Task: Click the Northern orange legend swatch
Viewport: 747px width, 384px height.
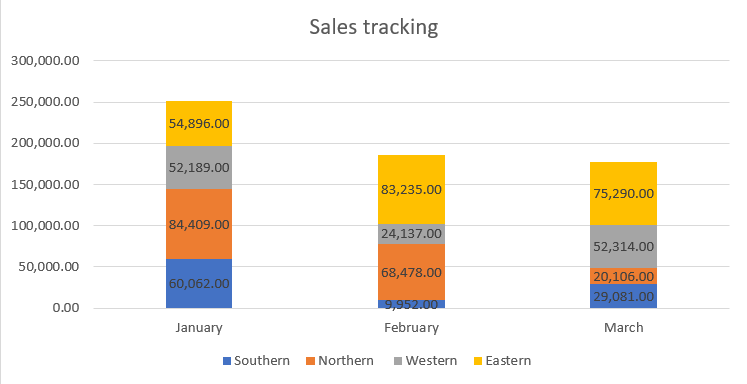Action: [311, 361]
